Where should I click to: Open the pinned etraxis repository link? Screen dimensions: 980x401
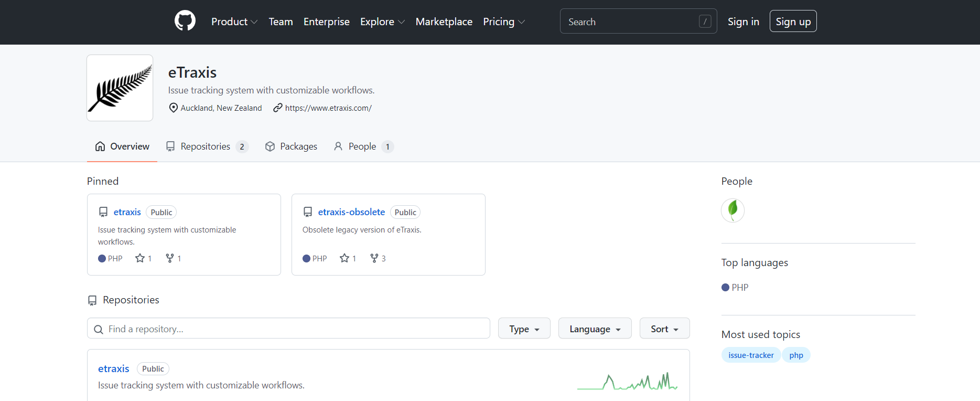click(127, 212)
